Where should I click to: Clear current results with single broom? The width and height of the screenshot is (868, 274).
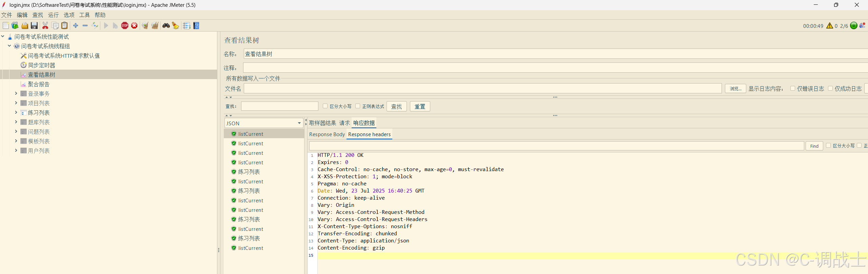tap(145, 25)
